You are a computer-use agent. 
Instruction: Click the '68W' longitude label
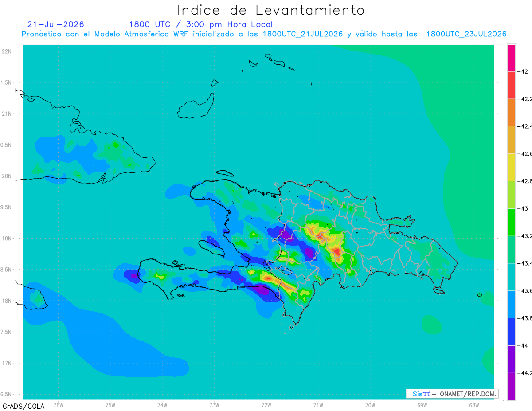(474, 405)
